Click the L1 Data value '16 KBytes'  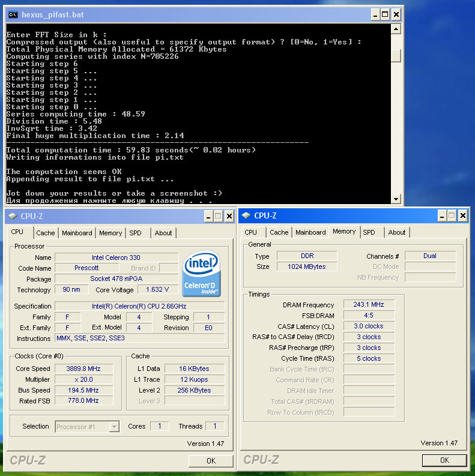click(195, 369)
